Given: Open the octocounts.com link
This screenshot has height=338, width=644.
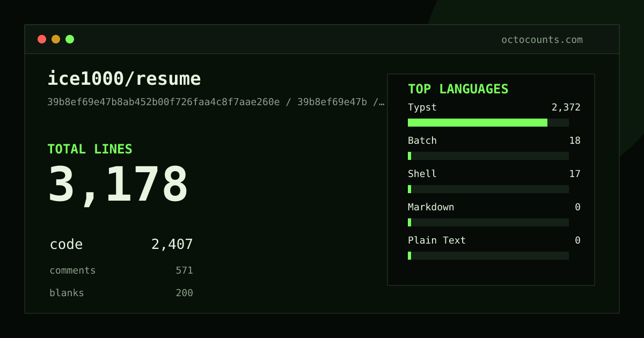Looking at the screenshot, I should point(542,40).
